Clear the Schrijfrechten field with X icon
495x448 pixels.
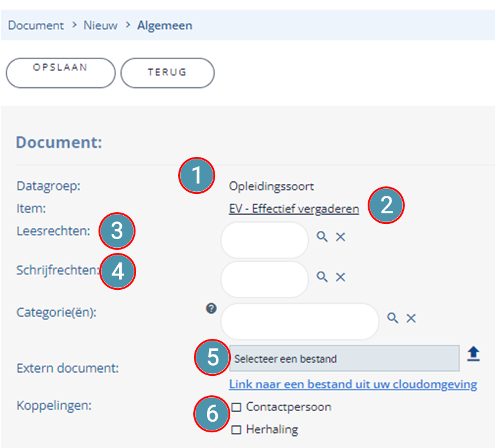click(340, 277)
